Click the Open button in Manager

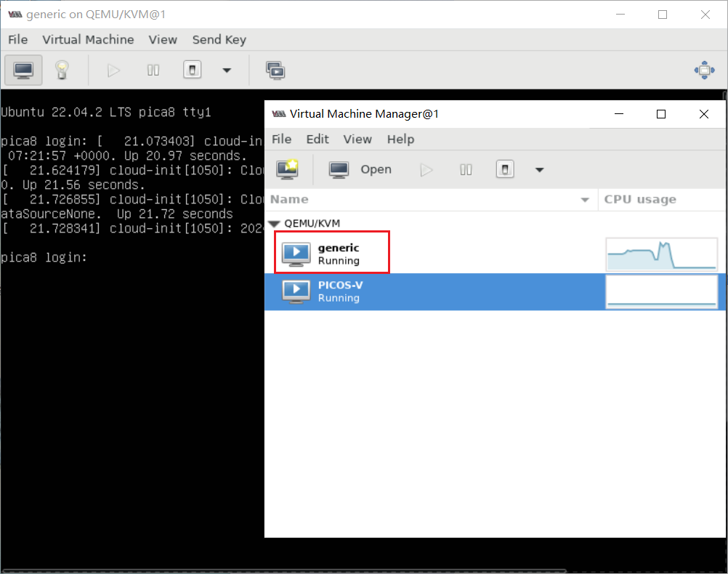(361, 169)
